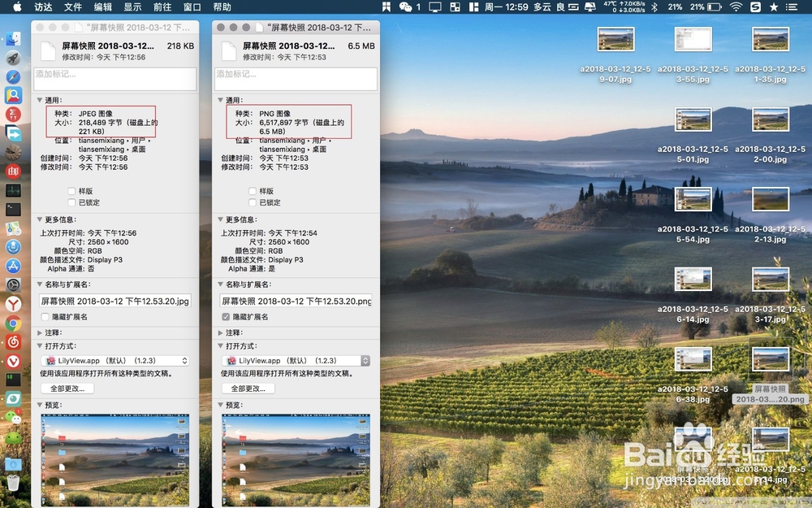This screenshot has width=812, height=508.
Task: Open Launchpad rocket icon in Dock
Action: 13,58
